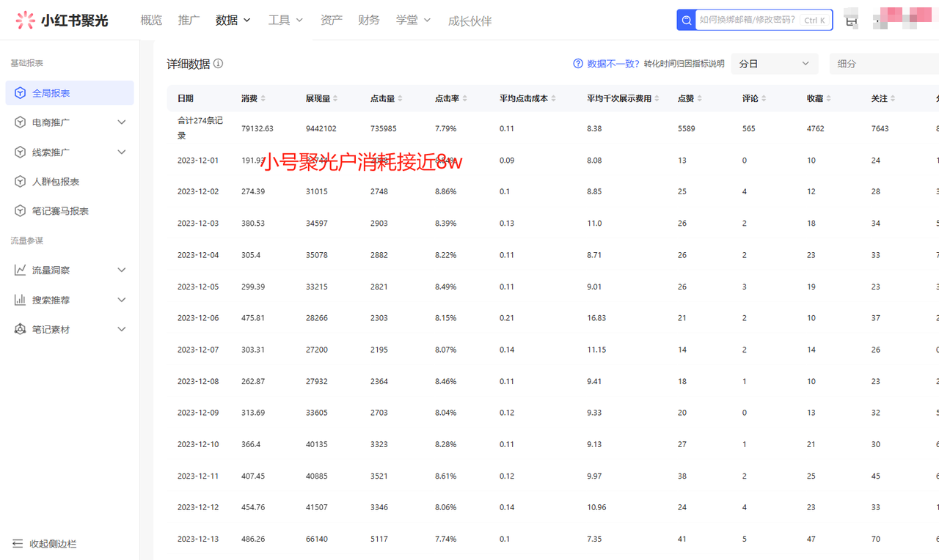The height and width of the screenshot is (560, 939).
Task: Open 笔记赛马报表 via its sidebar icon
Action: pos(21,210)
